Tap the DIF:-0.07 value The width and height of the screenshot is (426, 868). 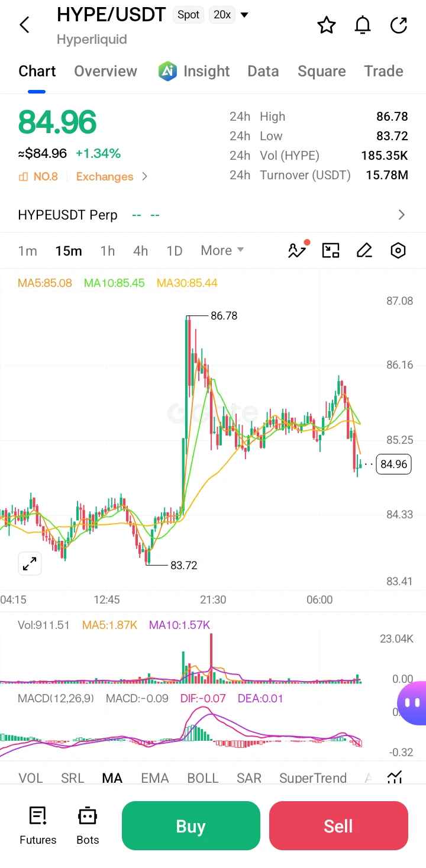coord(203,698)
